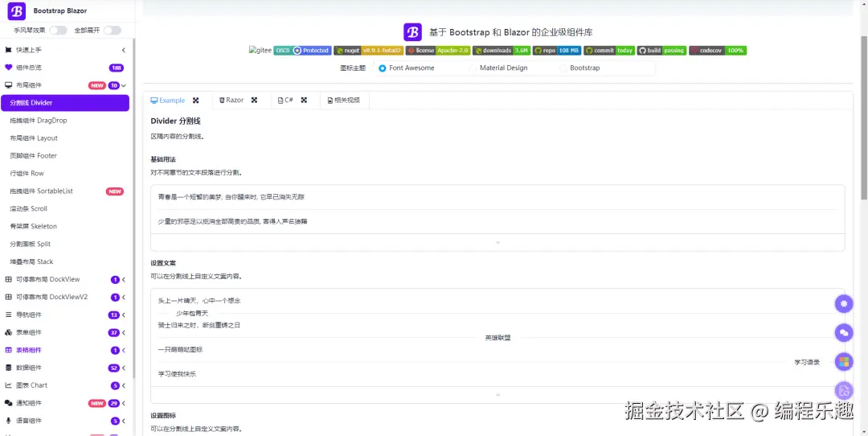Click the downloads 3.6M badge

coord(502,51)
